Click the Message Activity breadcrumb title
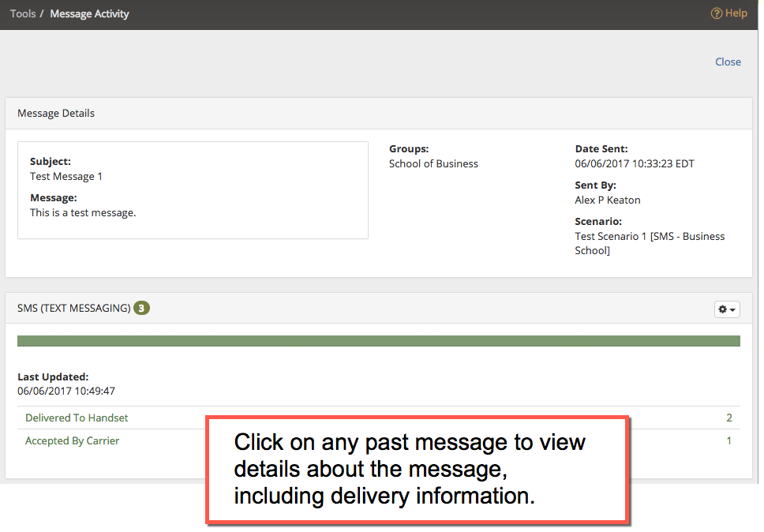Viewport: 764px width, 532px height. [90, 13]
